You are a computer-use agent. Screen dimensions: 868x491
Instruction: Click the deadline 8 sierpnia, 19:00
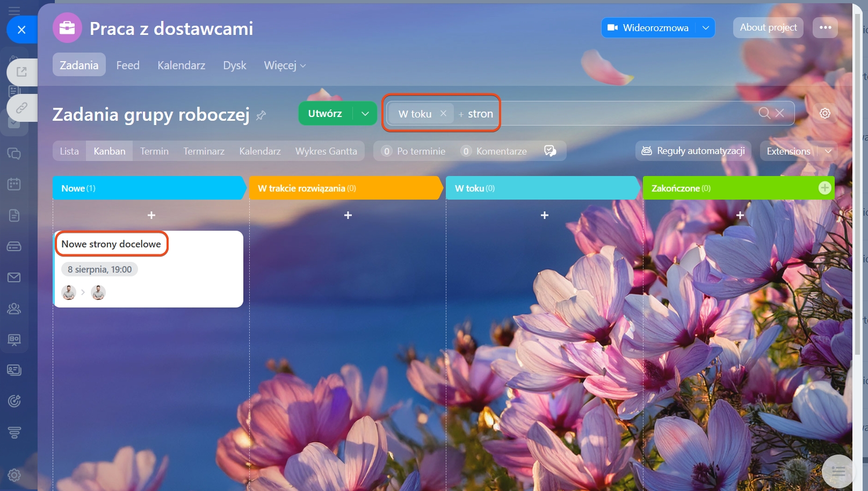tap(99, 269)
